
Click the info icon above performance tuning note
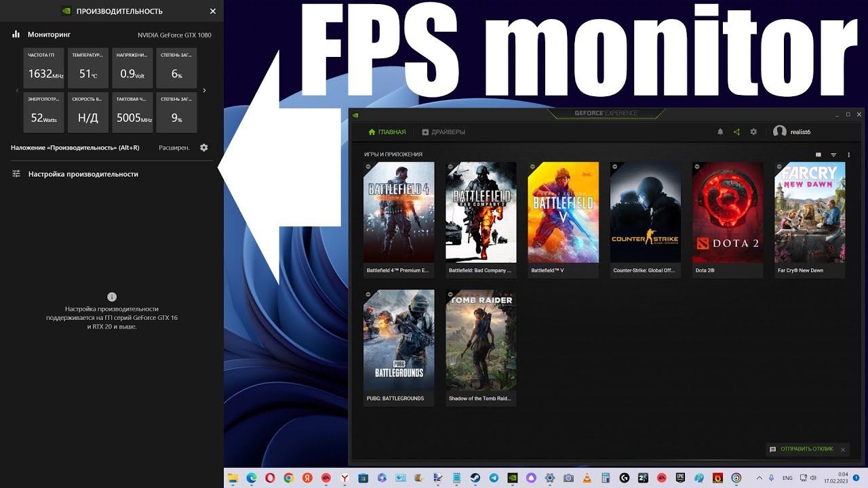[112, 297]
